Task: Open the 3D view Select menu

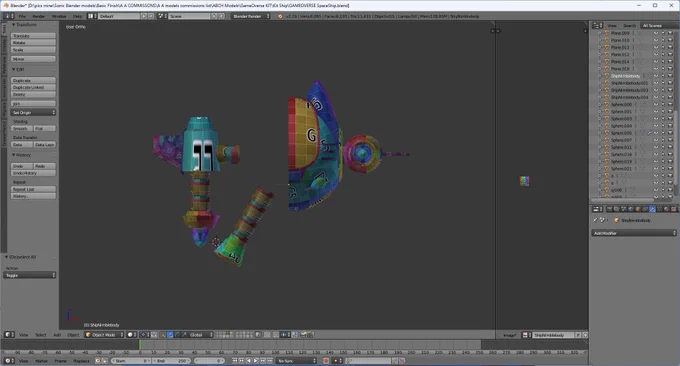Action: point(41,335)
